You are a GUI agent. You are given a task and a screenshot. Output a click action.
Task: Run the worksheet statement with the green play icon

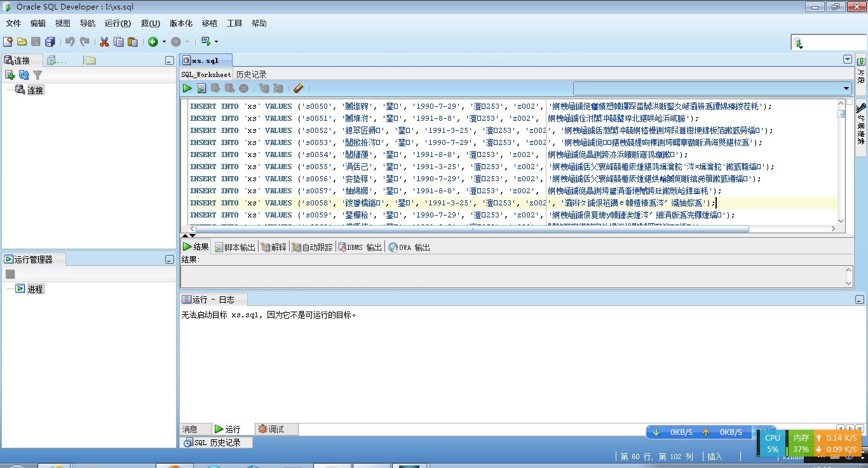coord(187,88)
